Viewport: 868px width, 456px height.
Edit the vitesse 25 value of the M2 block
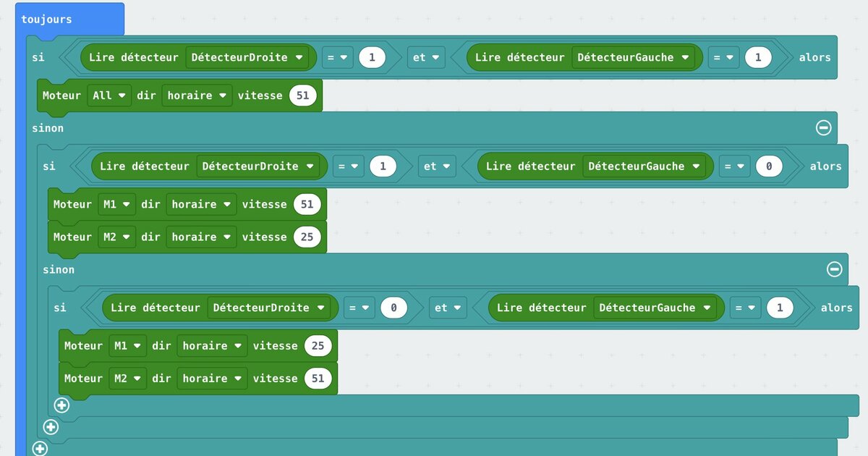pyautogui.click(x=307, y=237)
